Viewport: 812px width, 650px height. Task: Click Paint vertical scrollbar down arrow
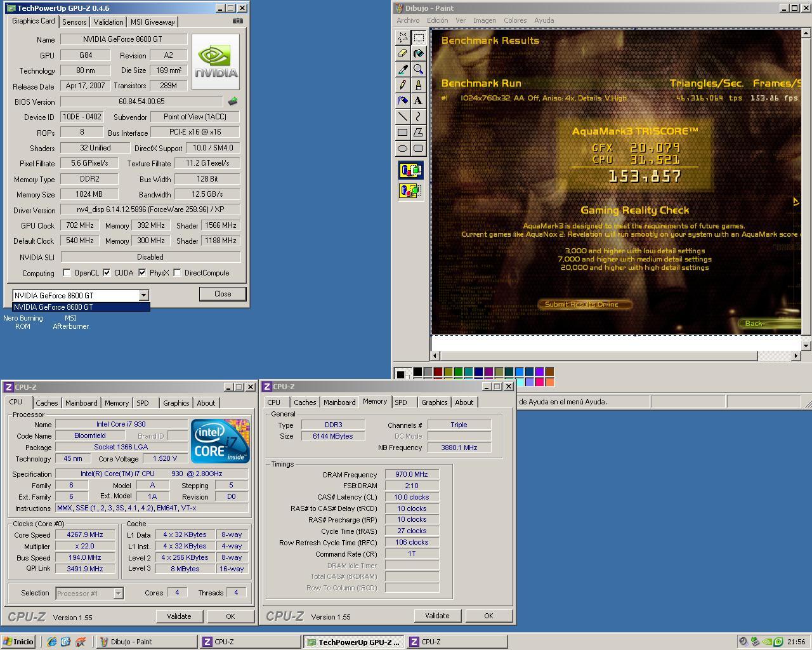806,346
